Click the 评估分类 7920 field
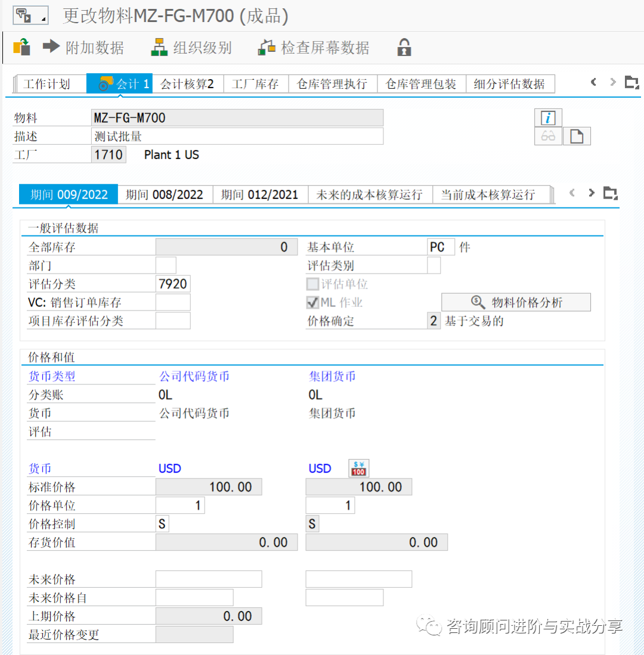This screenshot has height=655, width=644. [x=173, y=284]
